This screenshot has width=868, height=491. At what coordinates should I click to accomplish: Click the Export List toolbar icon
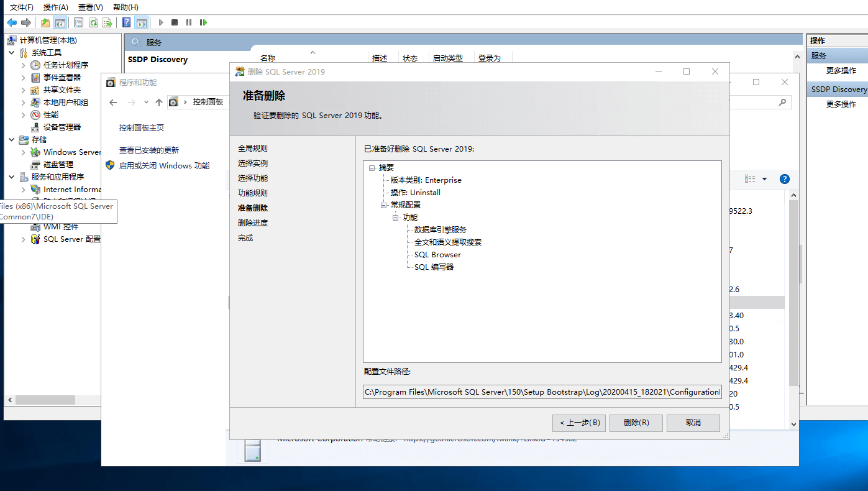(107, 22)
